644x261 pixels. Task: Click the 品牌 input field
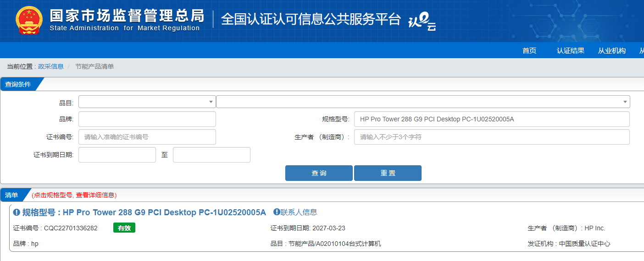tap(147, 119)
